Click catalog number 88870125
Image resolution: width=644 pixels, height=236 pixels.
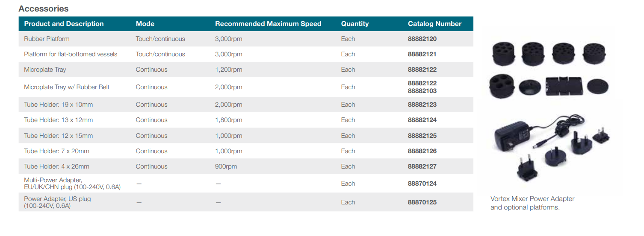click(422, 202)
